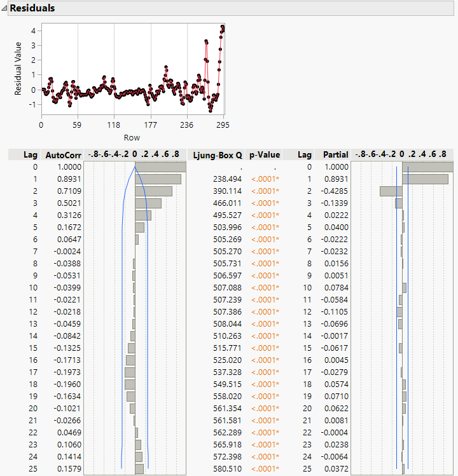Viewport: 458px width, 476px height.
Task: Click the Partial value -0.1105 at lag 12
Action: click(x=334, y=312)
